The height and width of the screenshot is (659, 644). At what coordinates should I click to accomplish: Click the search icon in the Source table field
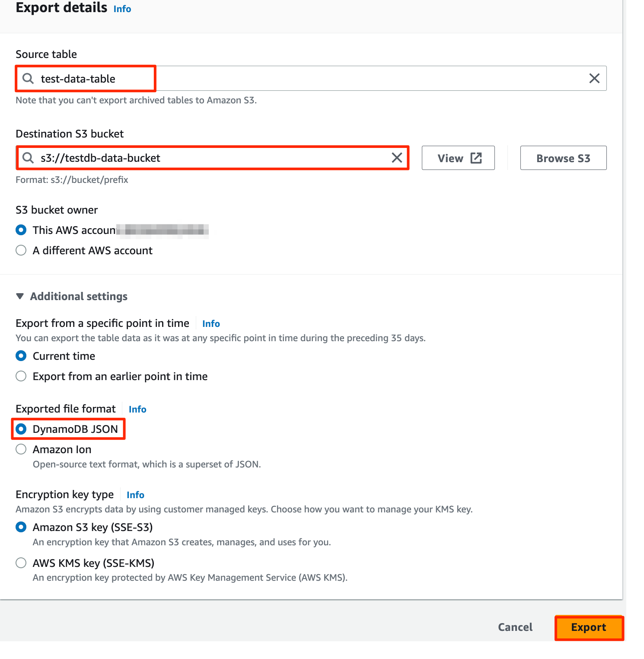(x=28, y=79)
